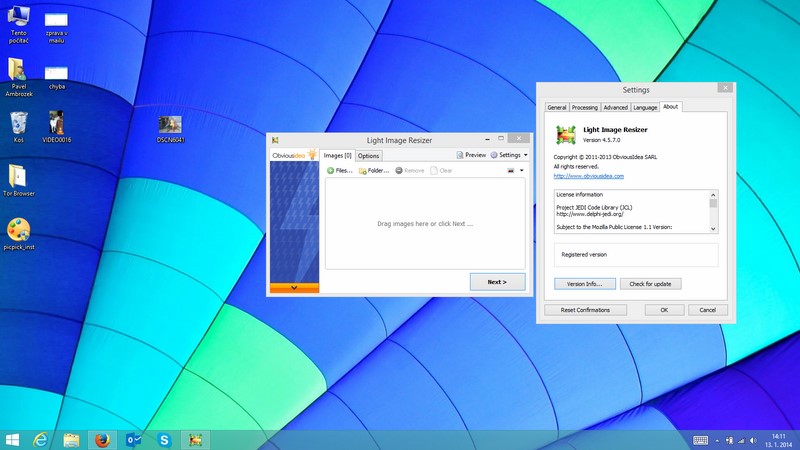Expand the orange chevron under sidebar
Screen dimensions: 800x450
[294, 287]
